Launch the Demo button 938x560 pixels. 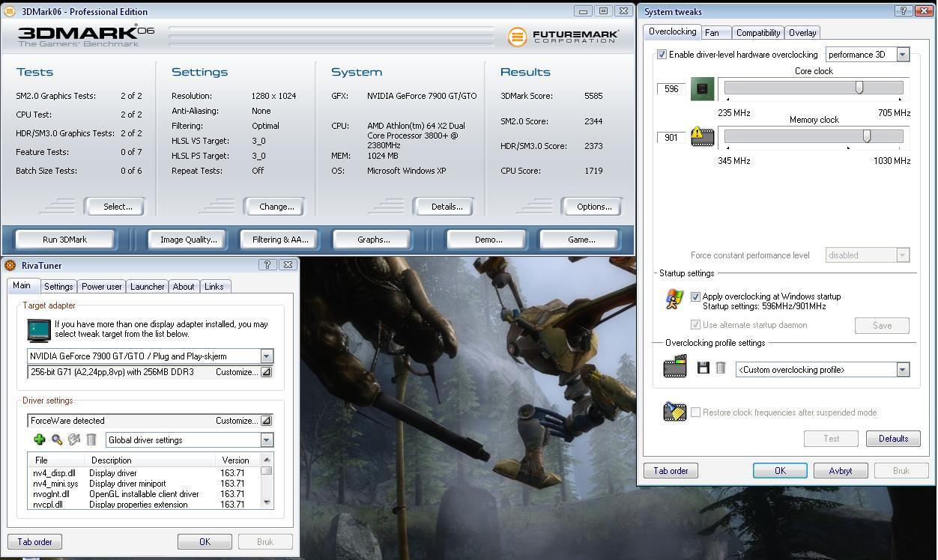point(488,240)
